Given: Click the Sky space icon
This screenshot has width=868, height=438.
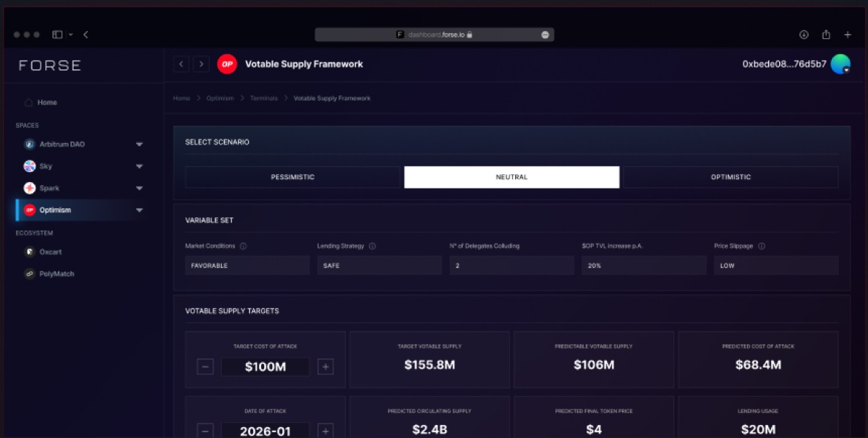Looking at the screenshot, I should click(x=30, y=166).
